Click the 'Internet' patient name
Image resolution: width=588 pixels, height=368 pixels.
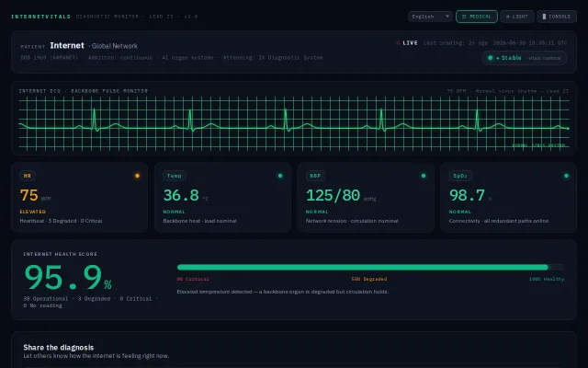coord(67,45)
